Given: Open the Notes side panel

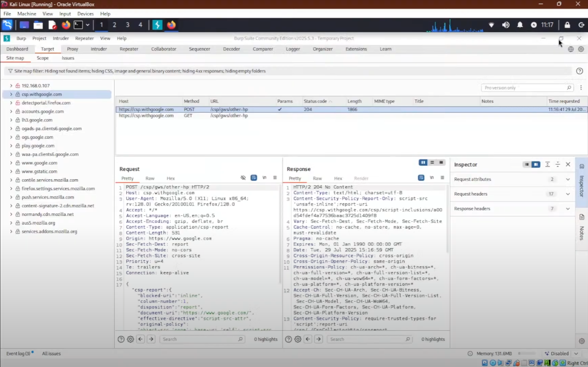Looking at the screenshot, I should (582, 227).
